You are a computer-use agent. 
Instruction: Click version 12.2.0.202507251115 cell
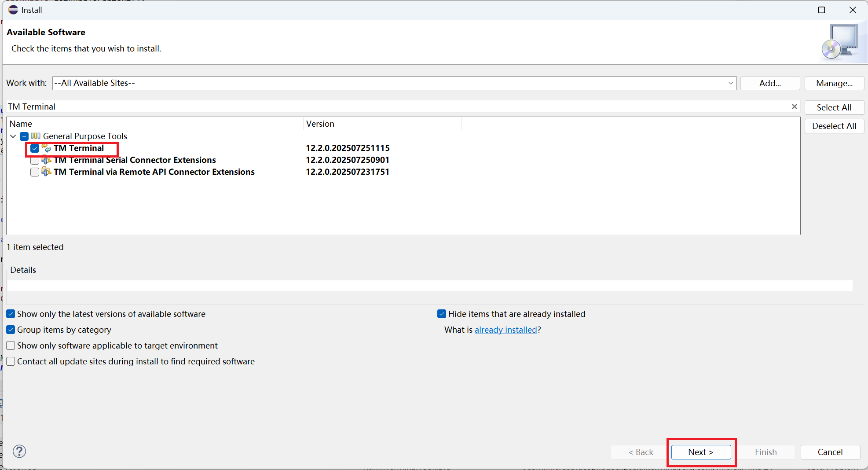348,148
